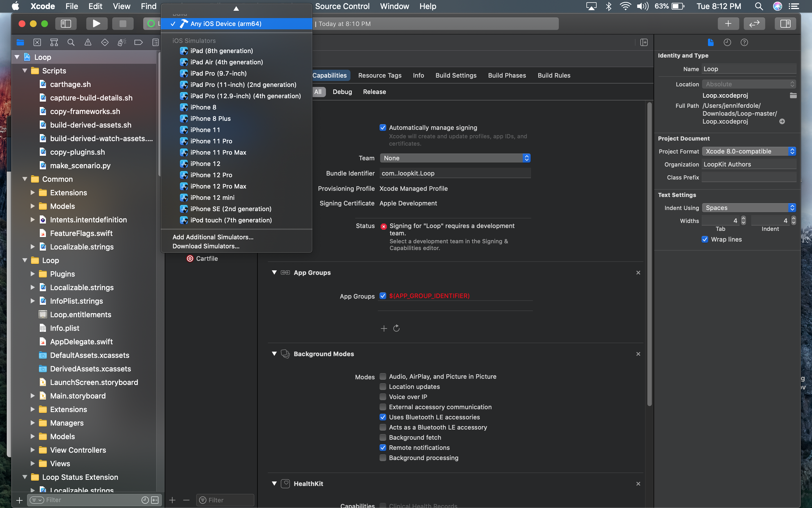Select the Release configuration filter
812x508 pixels.
pyautogui.click(x=374, y=92)
